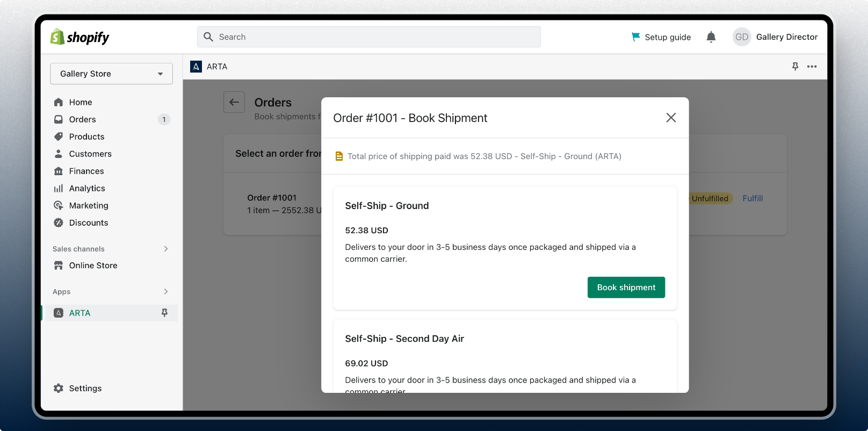Unpin ARTA in the sidebar

[164, 313]
